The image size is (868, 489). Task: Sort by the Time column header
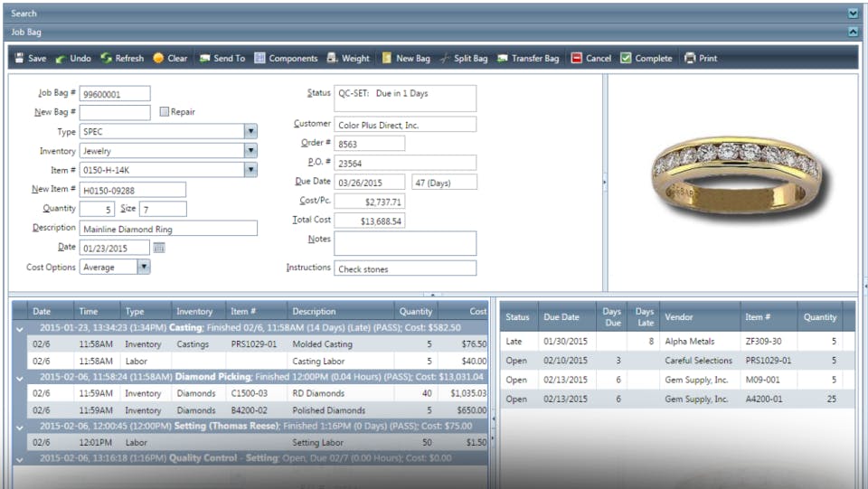click(97, 311)
